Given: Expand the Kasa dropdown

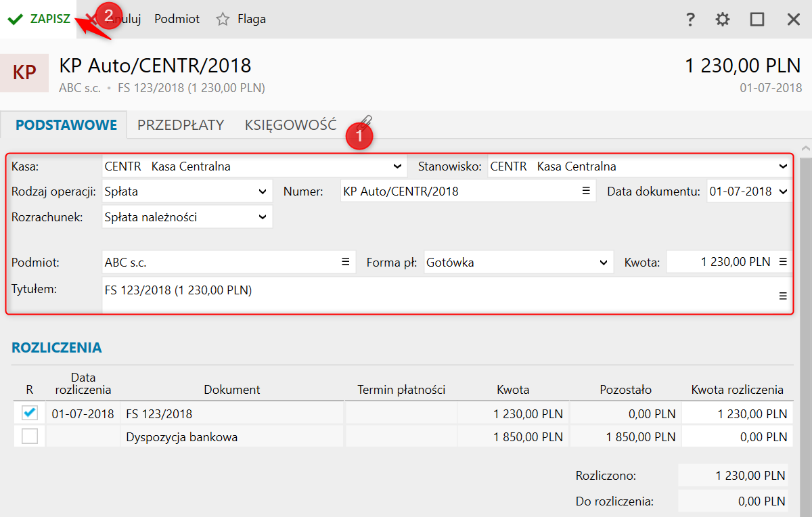Looking at the screenshot, I should [397, 166].
